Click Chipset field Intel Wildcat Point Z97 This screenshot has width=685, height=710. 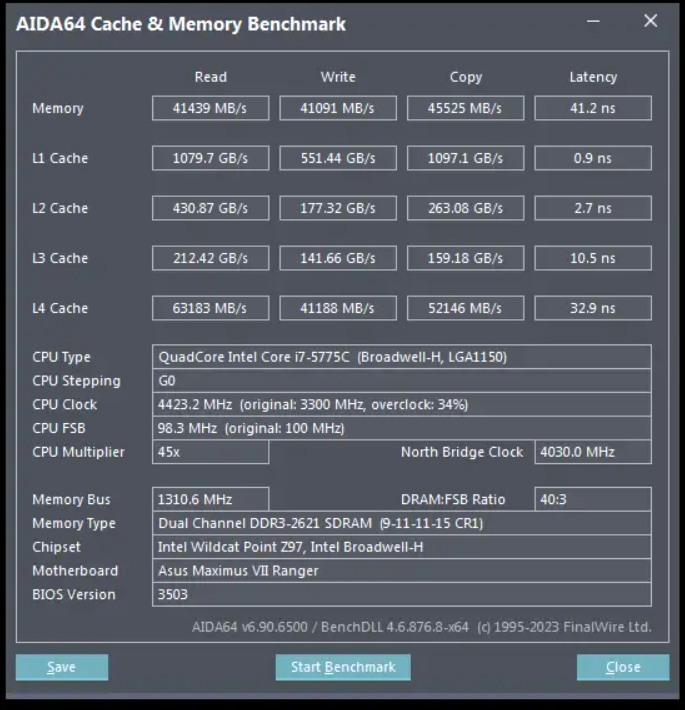[x=402, y=547]
